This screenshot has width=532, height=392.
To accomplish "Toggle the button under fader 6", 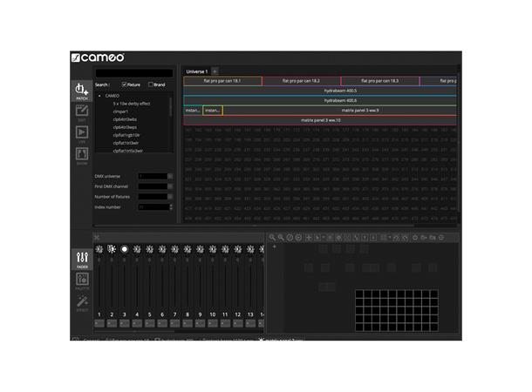I will tap(162, 323).
